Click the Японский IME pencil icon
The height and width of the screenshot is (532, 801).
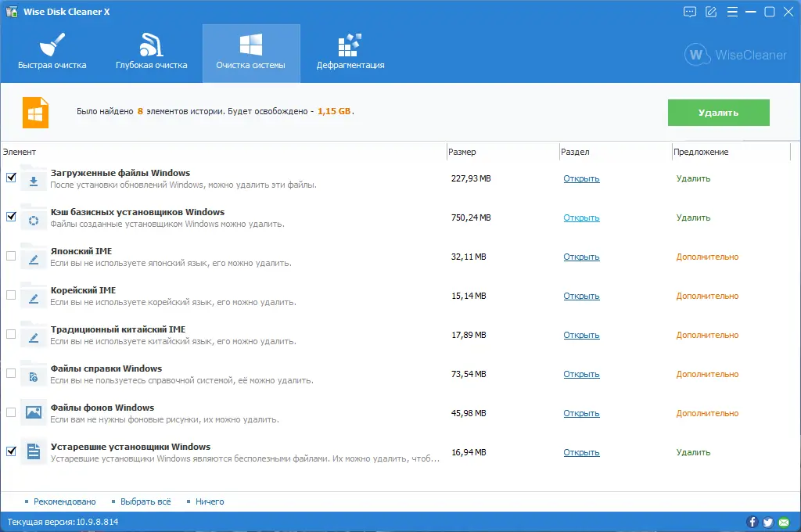34,257
